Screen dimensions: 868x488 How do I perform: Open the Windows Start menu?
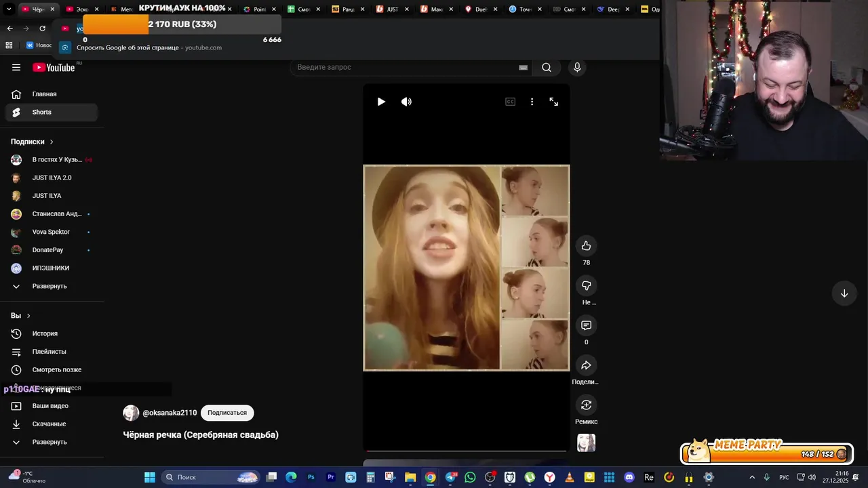tap(149, 477)
